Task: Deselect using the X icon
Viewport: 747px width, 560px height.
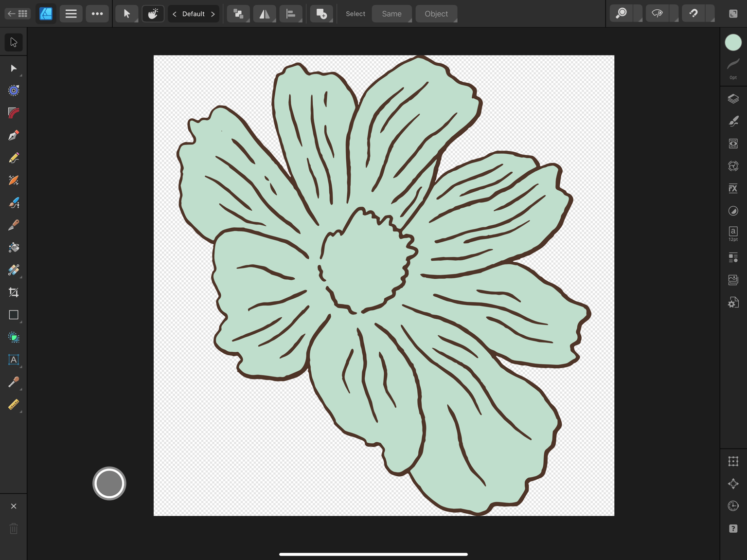Action: 14,506
